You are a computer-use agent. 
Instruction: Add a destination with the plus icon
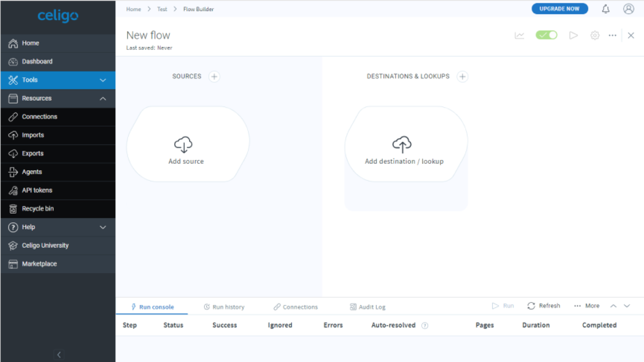462,76
